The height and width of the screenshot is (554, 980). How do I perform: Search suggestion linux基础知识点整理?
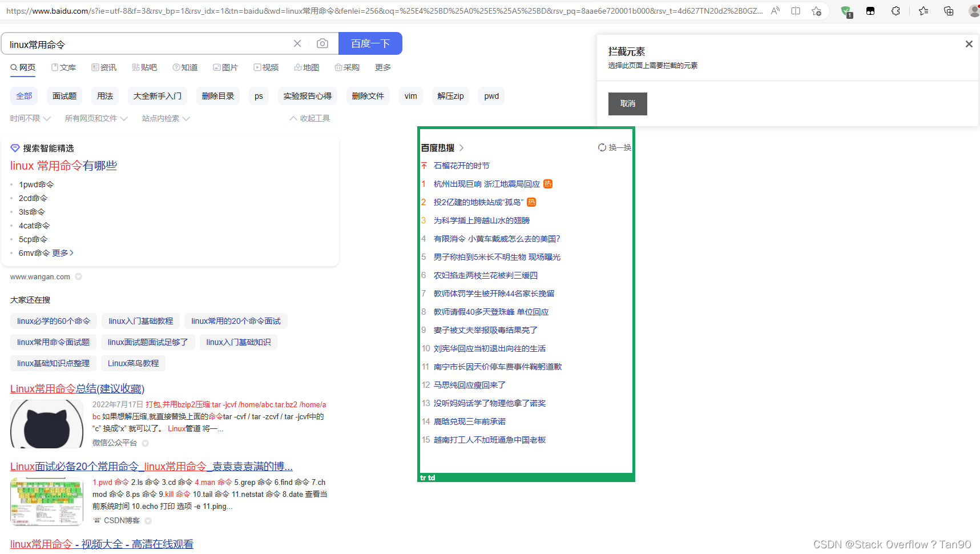53,363
